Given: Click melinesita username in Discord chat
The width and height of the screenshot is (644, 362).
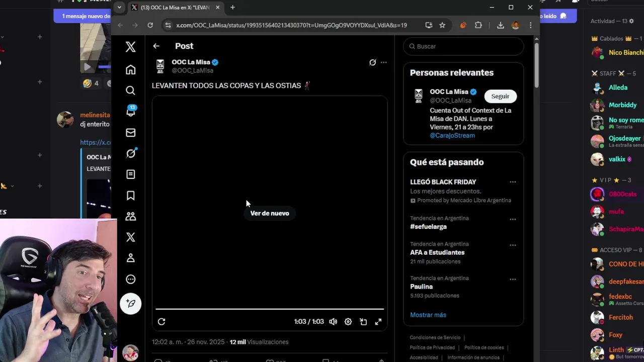Looking at the screenshot, I should (95, 115).
